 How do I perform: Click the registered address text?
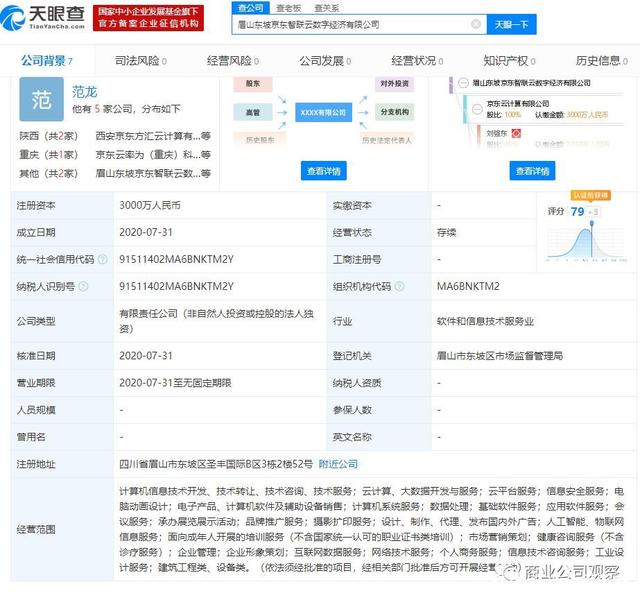pos(216,464)
